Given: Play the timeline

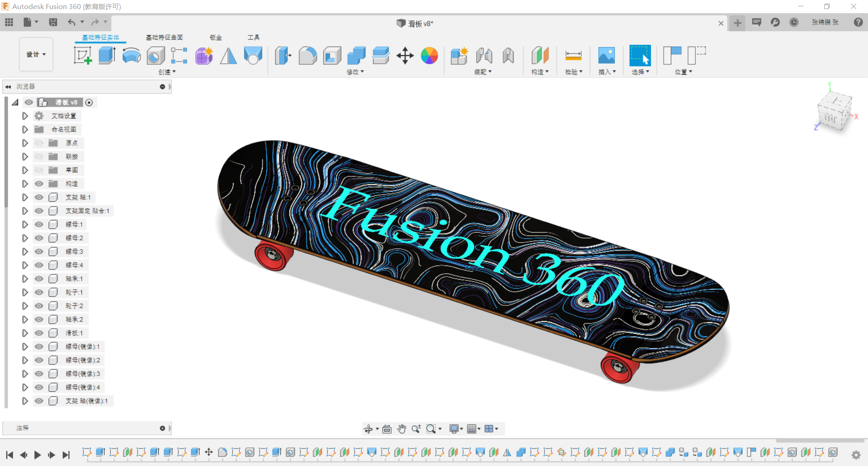Looking at the screenshot, I should tap(38, 455).
